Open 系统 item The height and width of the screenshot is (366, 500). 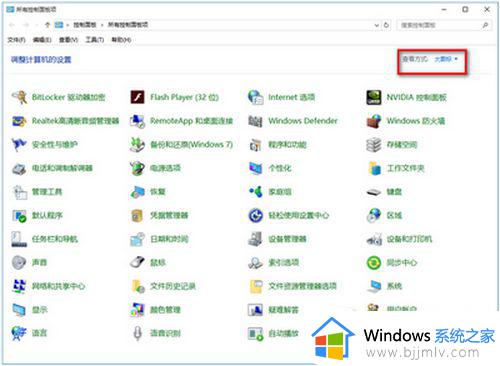pyautogui.click(x=384, y=286)
